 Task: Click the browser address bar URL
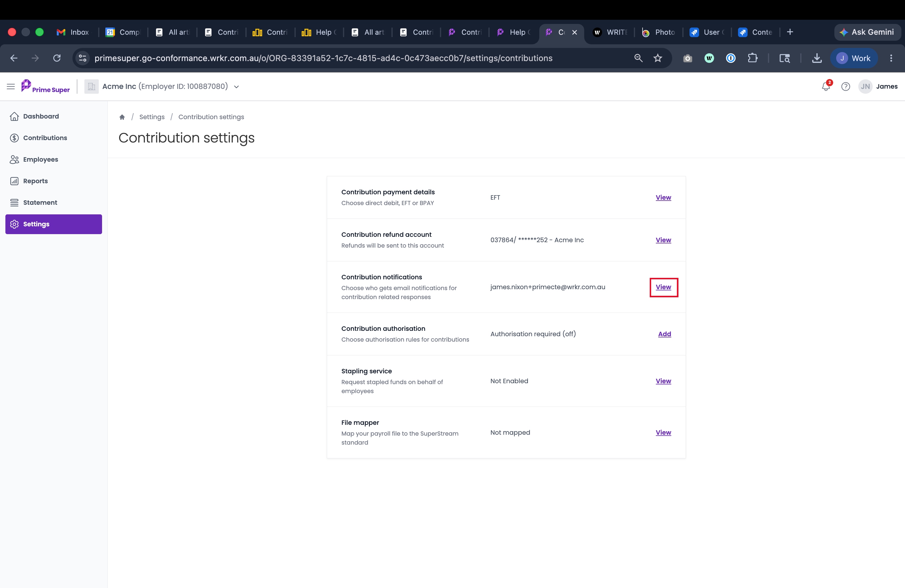point(323,58)
